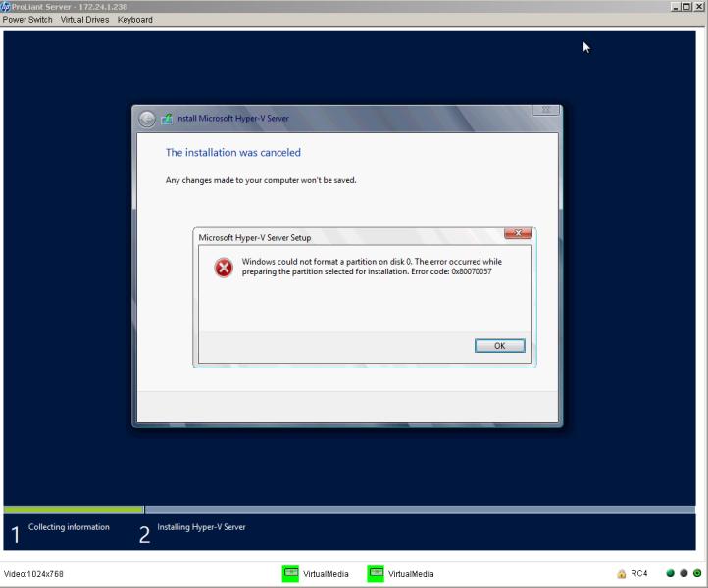Click the green Collecting information progress bar
This screenshot has height=588, width=708.
pyautogui.click(x=74, y=510)
